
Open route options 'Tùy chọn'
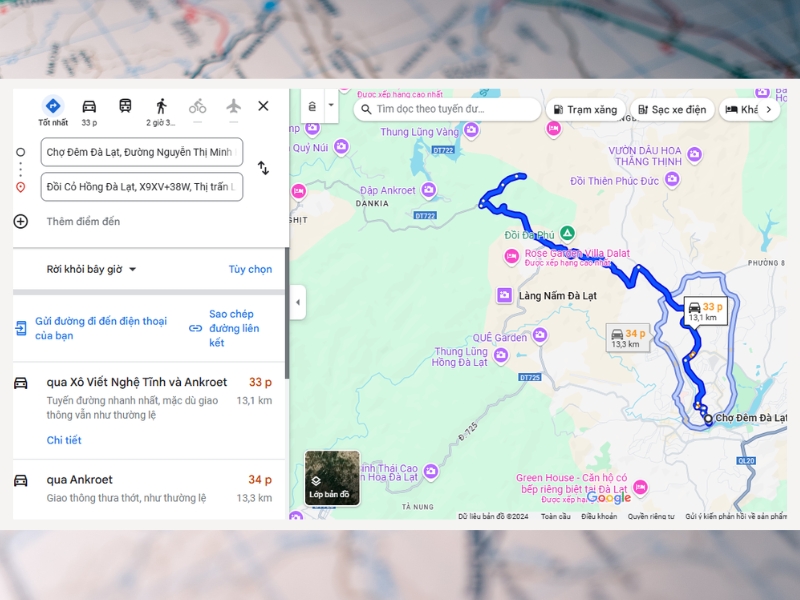pyautogui.click(x=250, y=269)
